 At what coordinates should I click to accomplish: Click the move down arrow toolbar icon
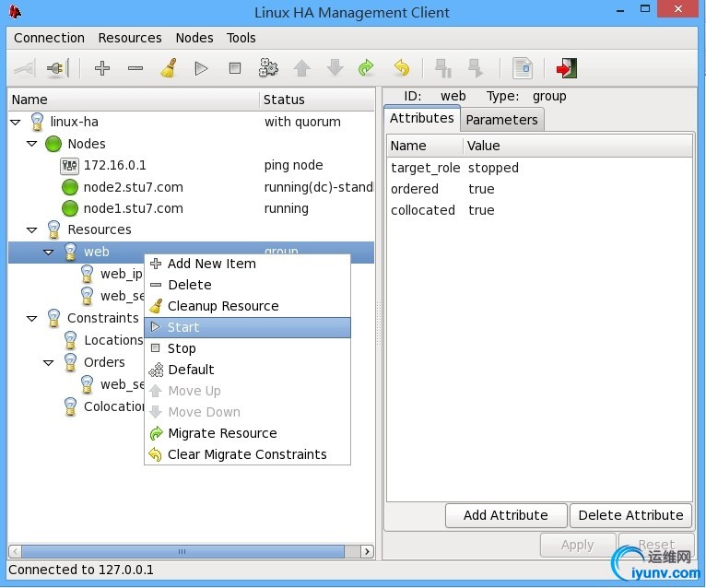click(335, 68)
